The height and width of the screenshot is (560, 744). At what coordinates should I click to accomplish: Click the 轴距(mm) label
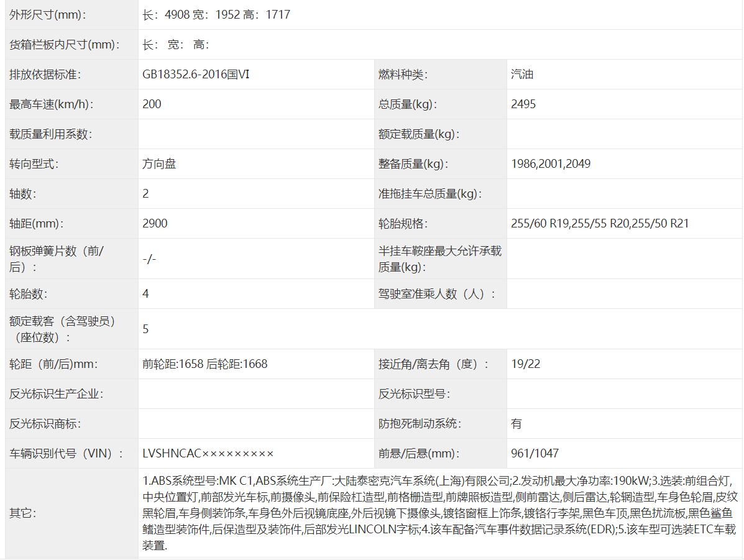coord(36,224)
